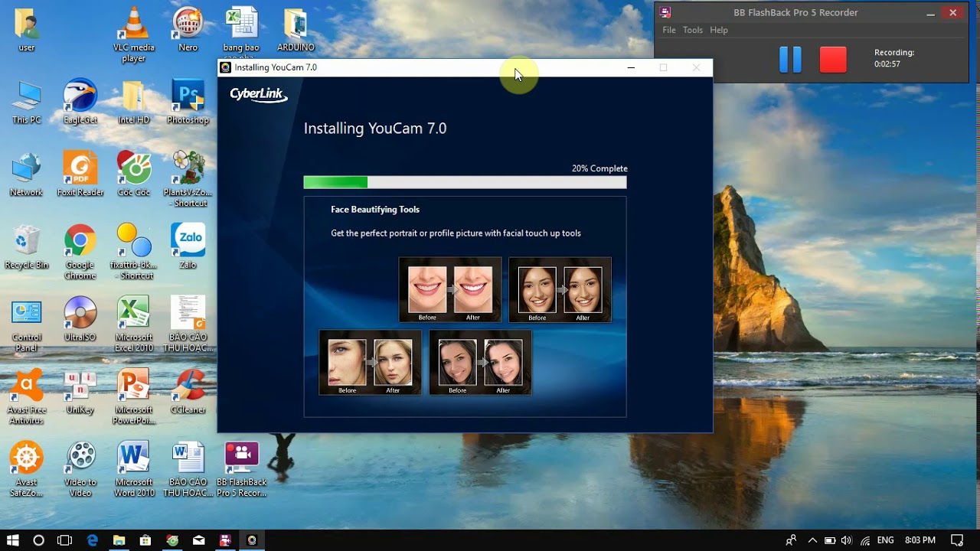Click the installation progress bar
This screenshot has width=980, height=551.
pos(465,182)
